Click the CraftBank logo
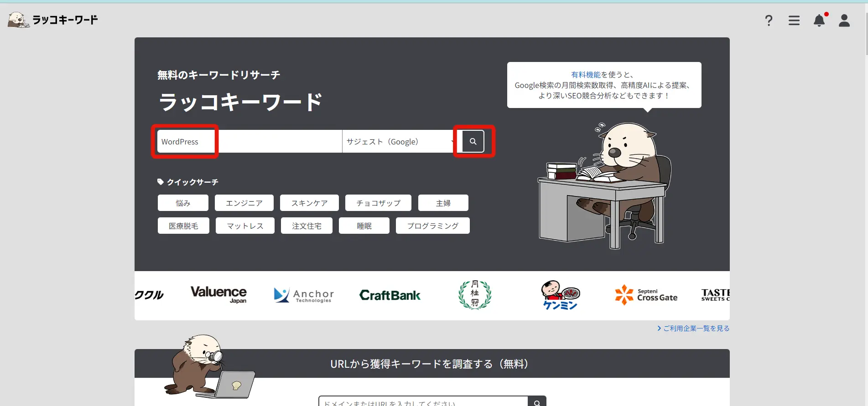Viewport: 868px width, 406px height. [390, 295]
